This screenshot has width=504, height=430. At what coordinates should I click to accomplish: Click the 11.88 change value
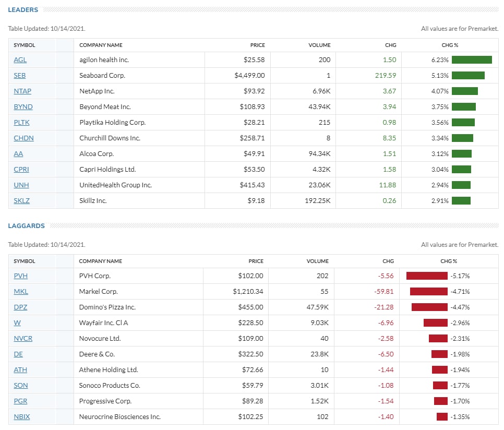387,185
